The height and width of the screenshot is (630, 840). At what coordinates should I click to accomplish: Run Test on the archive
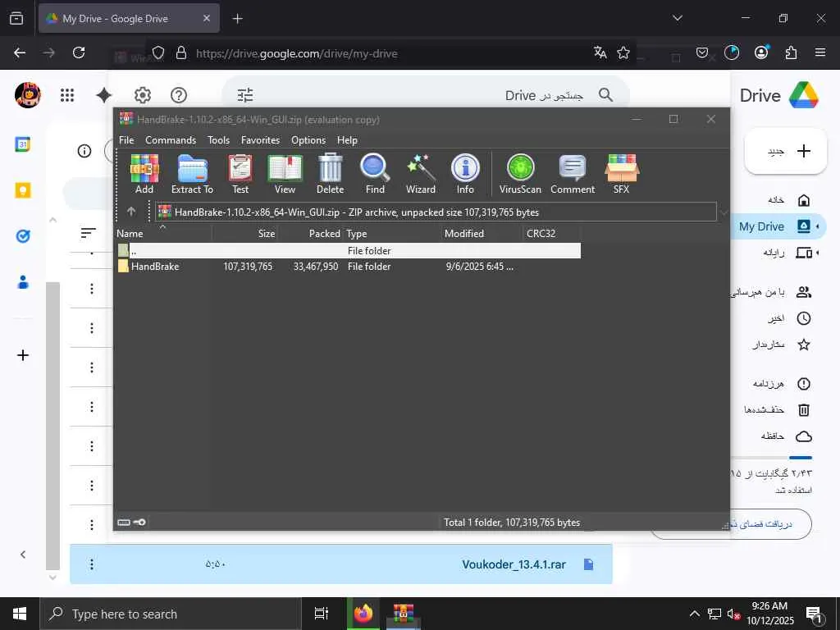240,174
